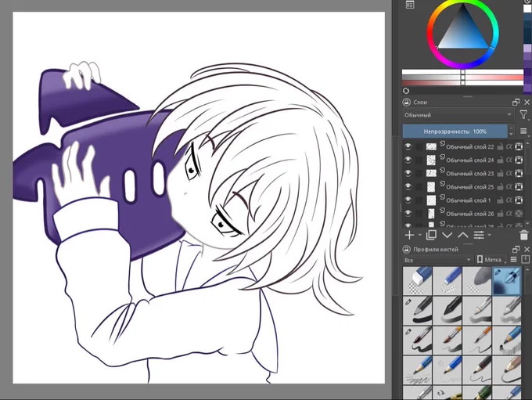Pick the white swatch in color history
Screen dimensions: 532x400
527,9
